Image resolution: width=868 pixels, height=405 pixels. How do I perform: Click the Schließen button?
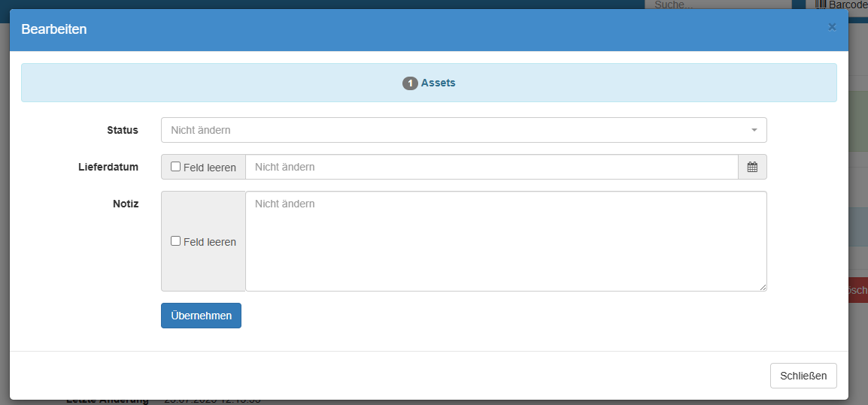click(x=803, y=376)
